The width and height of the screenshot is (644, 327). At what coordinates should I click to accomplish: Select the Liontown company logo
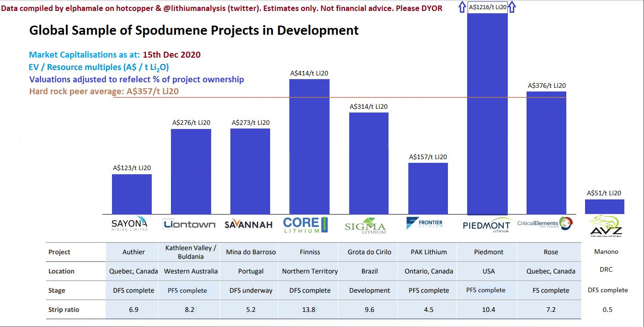click(x=189, y=225)
